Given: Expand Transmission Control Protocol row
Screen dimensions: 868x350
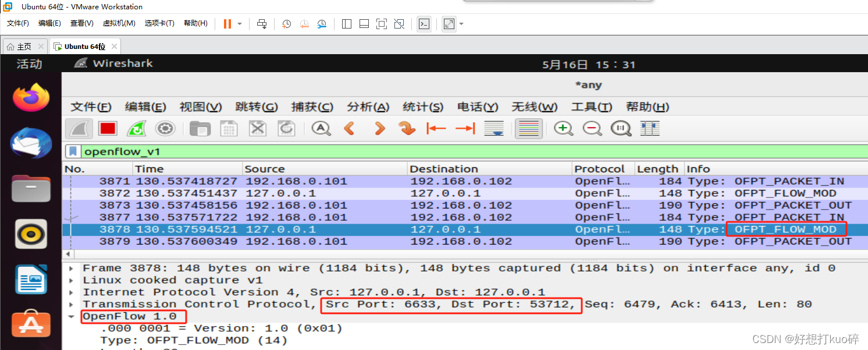Looking at the screenshot, I should [72, 304].
